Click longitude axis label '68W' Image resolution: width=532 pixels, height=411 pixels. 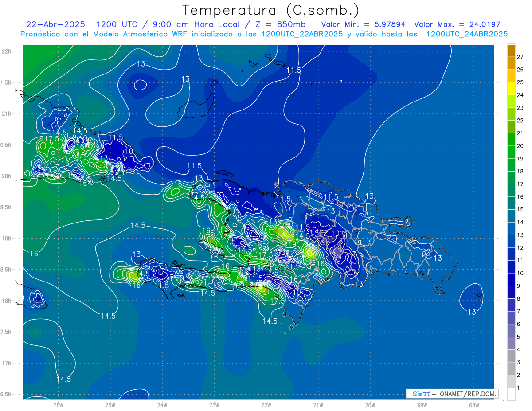point(474,405)
